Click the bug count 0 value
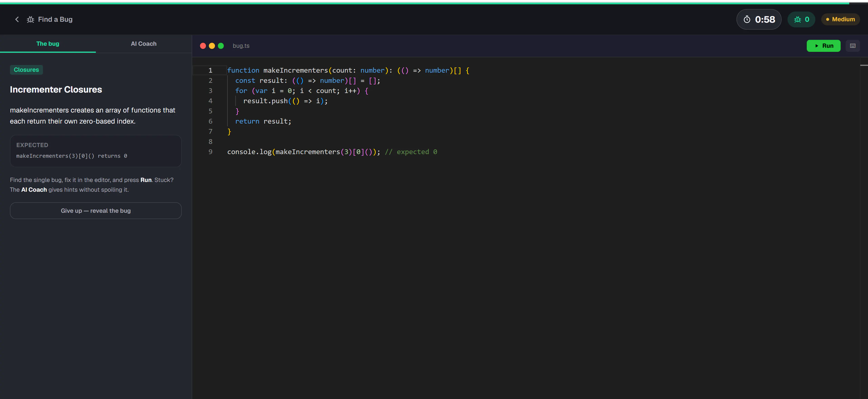This screenshot has width=868, height=399. [807, 19]
